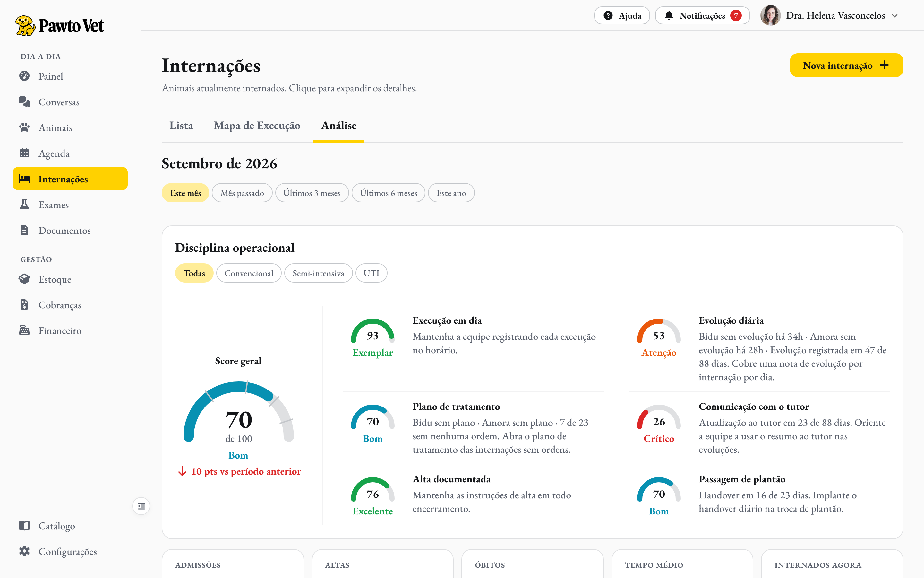Click the text '10 pts vs período anterior'
Image resolution: width=924 pixels, height=578 pixels.
[x=246, y=471]
